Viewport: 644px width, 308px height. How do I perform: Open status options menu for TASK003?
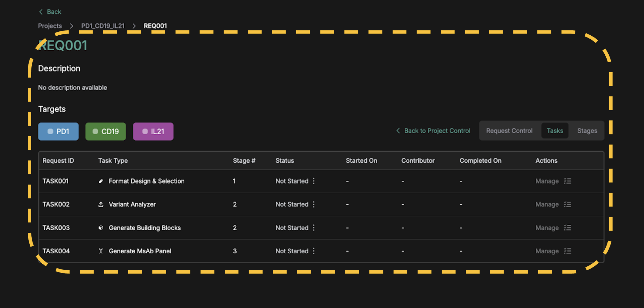(314, 228)
